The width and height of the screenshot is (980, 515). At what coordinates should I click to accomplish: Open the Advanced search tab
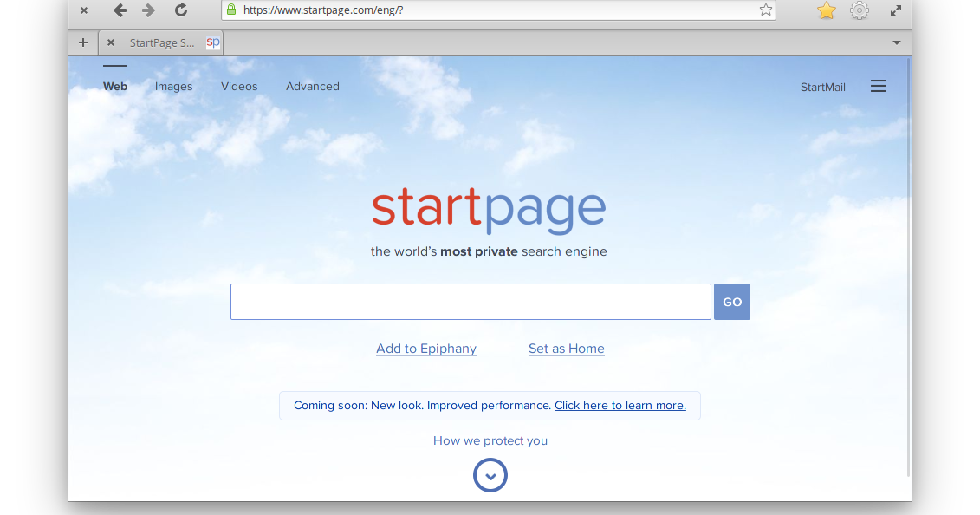(312, 86)
